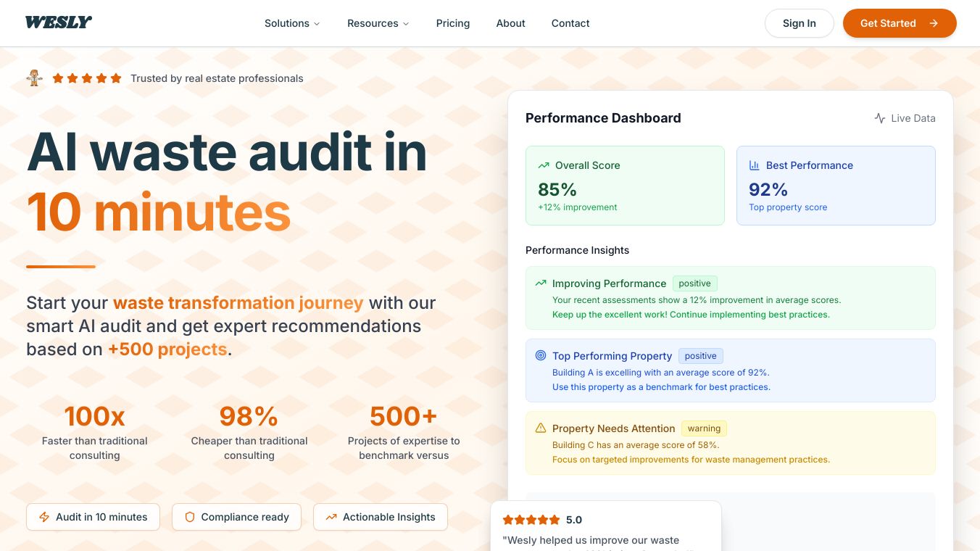Open the About page
Viewport: 980px width, 551px height.
[x=511, y=23]
